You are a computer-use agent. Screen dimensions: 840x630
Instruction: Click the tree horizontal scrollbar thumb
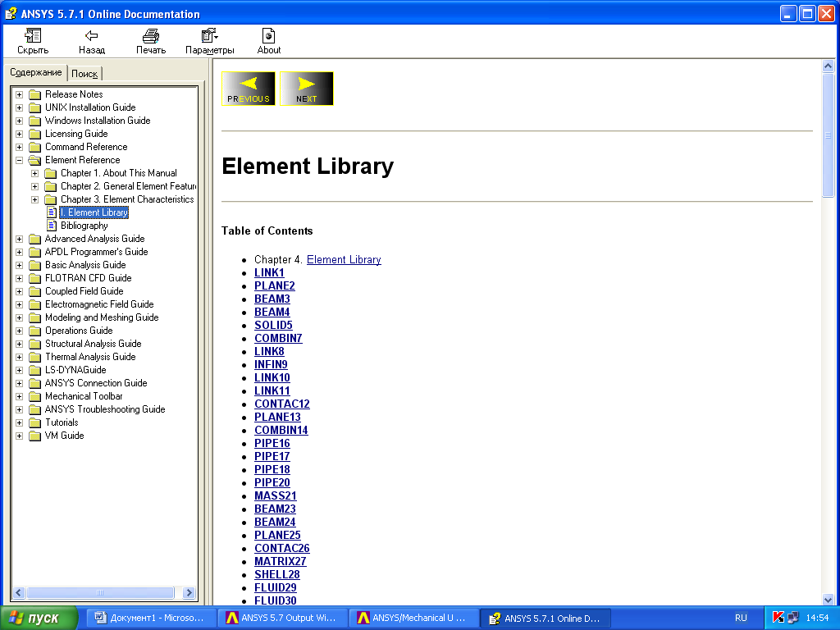point(100,592)
